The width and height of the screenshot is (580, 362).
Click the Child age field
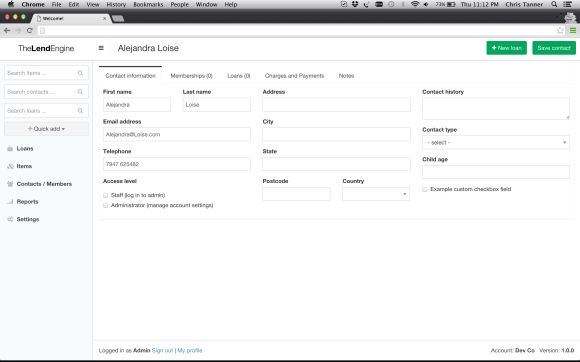[x=496, y=172]
